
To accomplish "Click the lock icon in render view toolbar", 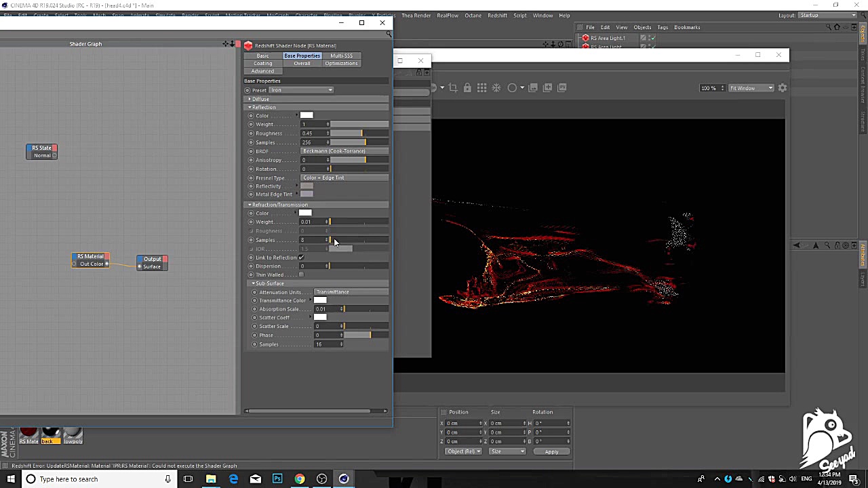I will tap(467, 87).
